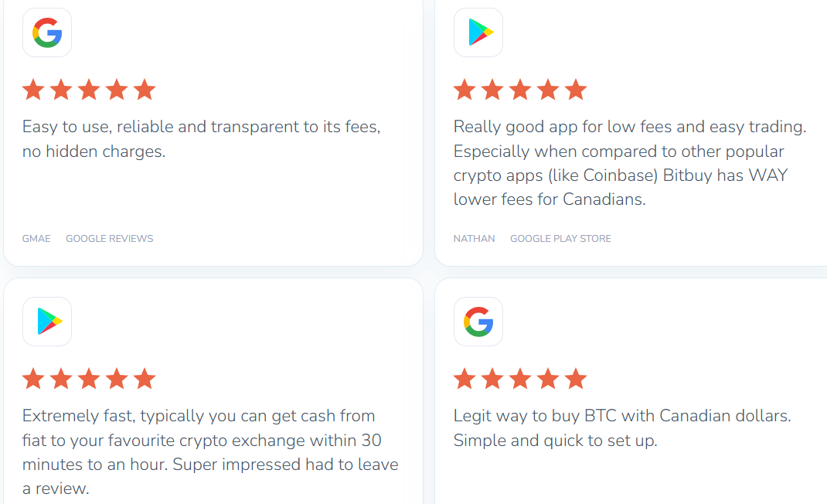This screenshot has width=827, height=504.
Task: Click the GMAE reviewer name
Action: coord(36,239)
